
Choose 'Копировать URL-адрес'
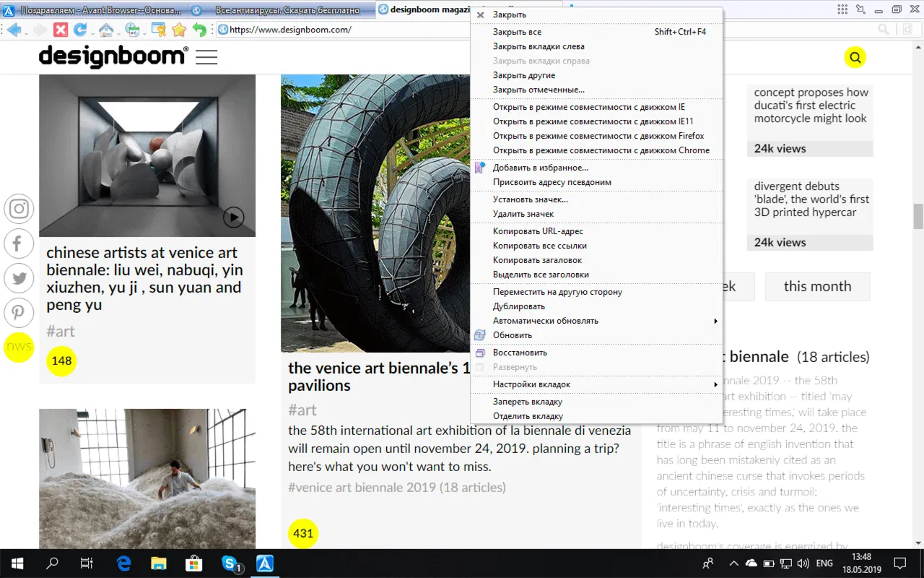596,231
